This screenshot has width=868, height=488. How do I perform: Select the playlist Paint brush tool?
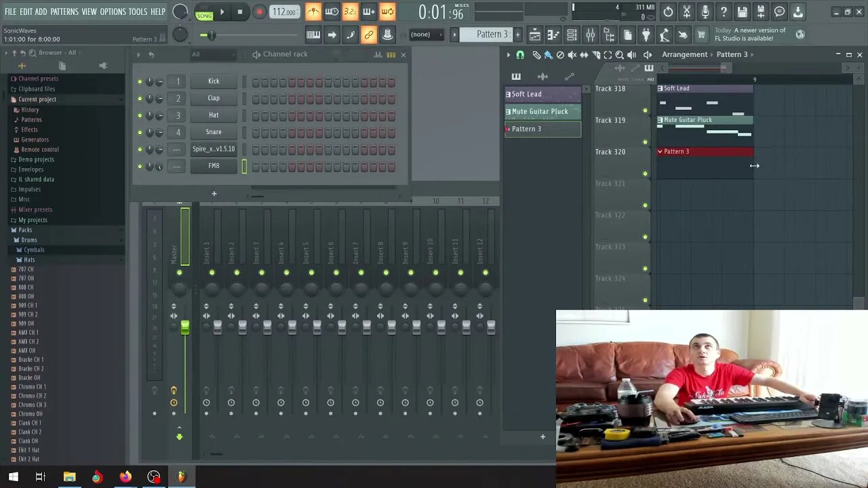tap(548, 55)
